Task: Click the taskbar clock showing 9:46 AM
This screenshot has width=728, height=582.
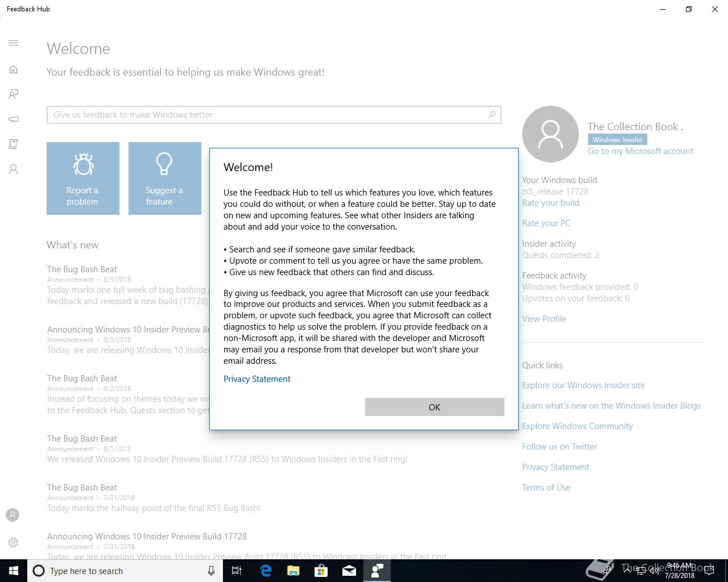Action: [679, 571]
